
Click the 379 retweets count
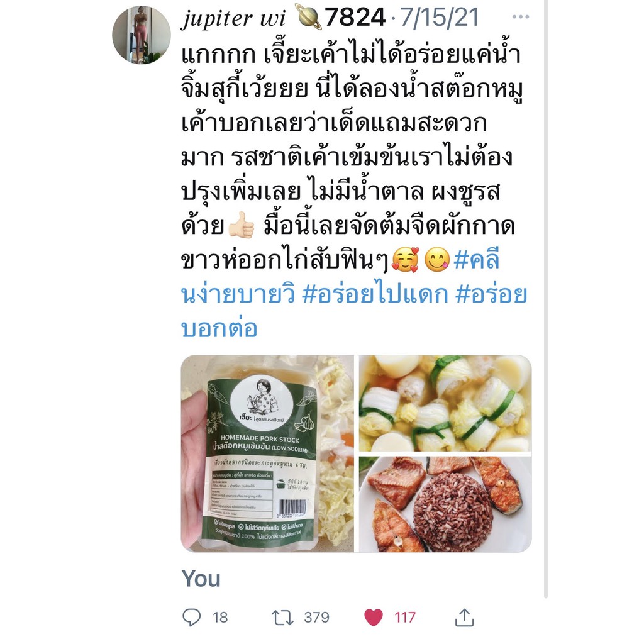[x=317, y=618]
